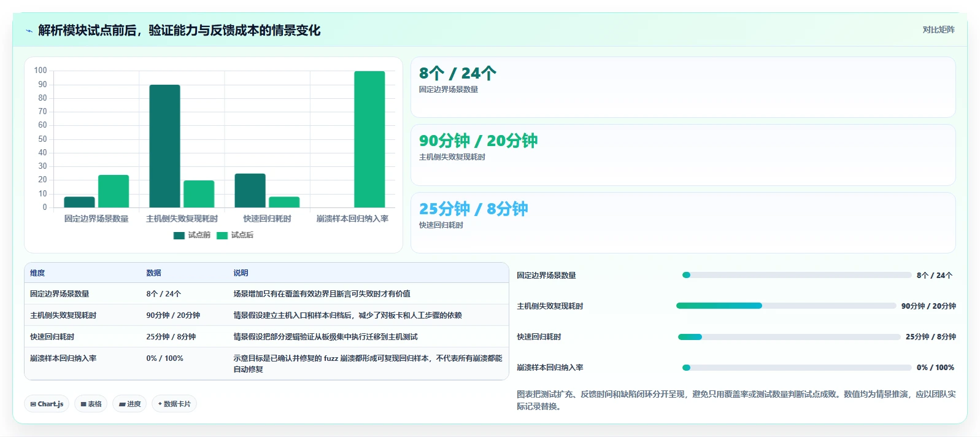This screenshot has height=437, width=980.
Task: Click the 试点前 bar for 快速回归耗时
Action: [x=250, y=190]
